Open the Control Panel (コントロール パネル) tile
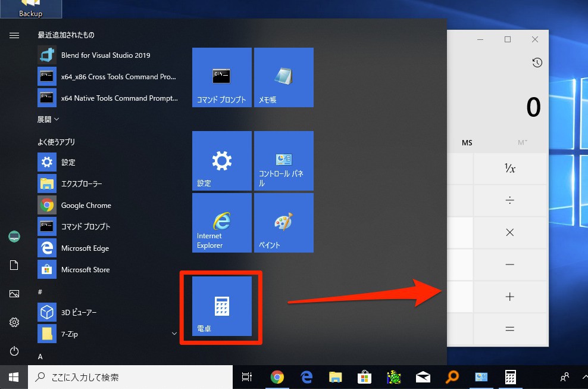588x389 pixels. click(x=283, y=161)
